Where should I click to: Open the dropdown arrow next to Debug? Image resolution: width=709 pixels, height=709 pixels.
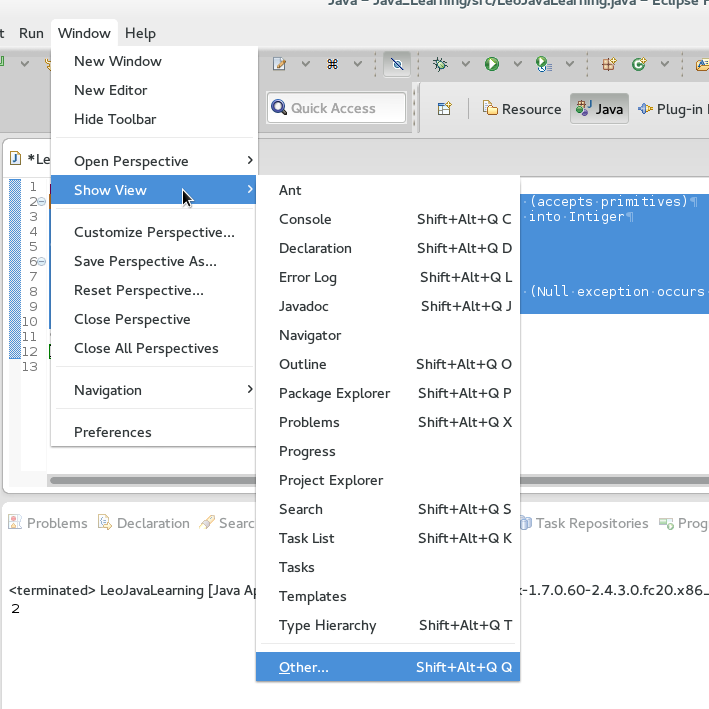click(x=465, y=64)
